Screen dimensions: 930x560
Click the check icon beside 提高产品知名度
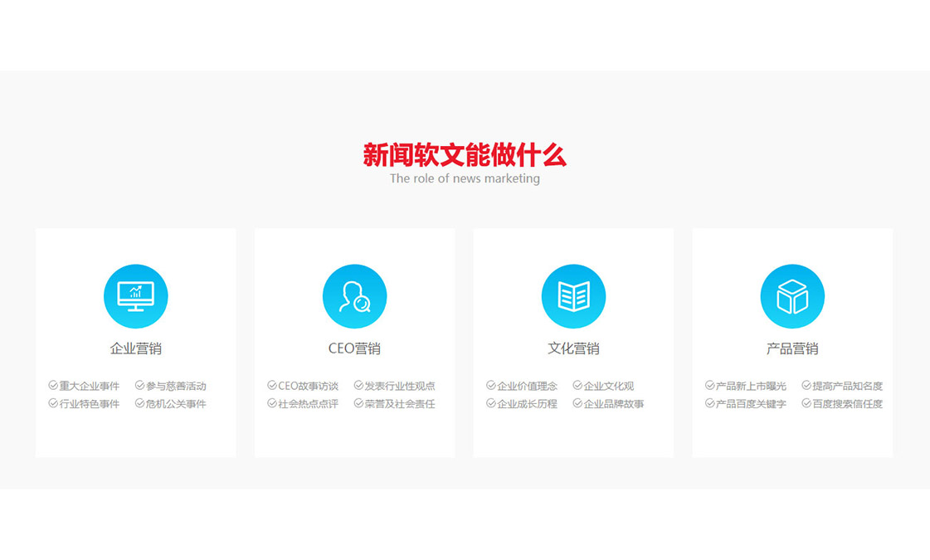pos(806,386)
